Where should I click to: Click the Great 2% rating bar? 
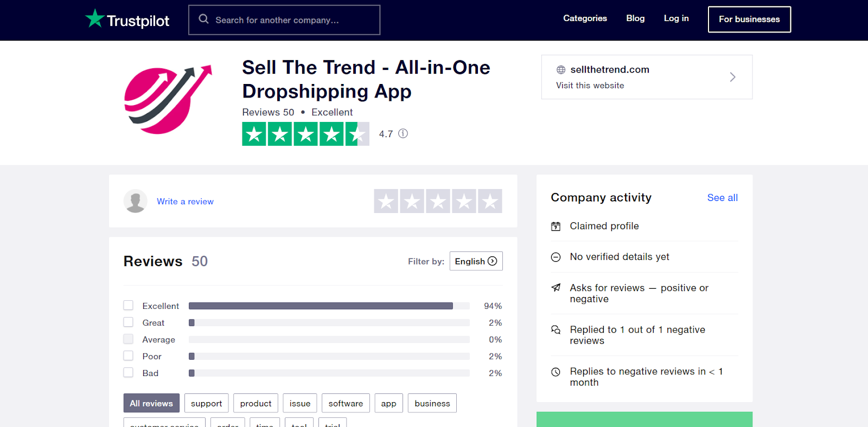329,323
